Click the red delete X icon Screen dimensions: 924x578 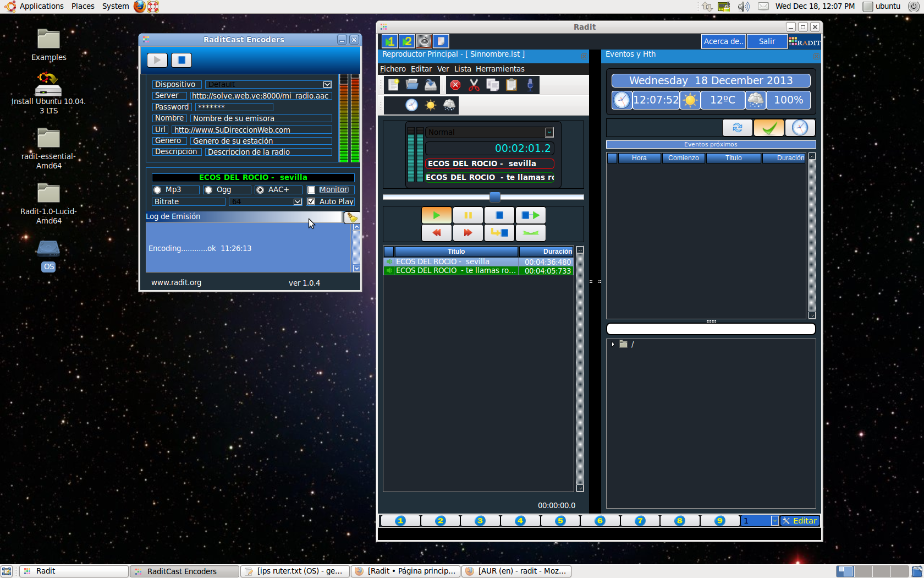click(x=455, y=85)
